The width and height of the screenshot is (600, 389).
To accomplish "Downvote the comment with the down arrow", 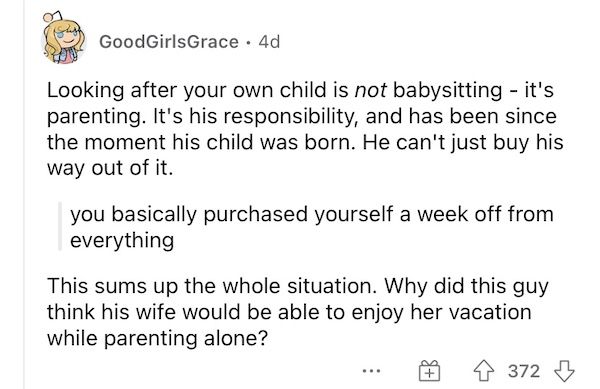I will coord(564,371).
